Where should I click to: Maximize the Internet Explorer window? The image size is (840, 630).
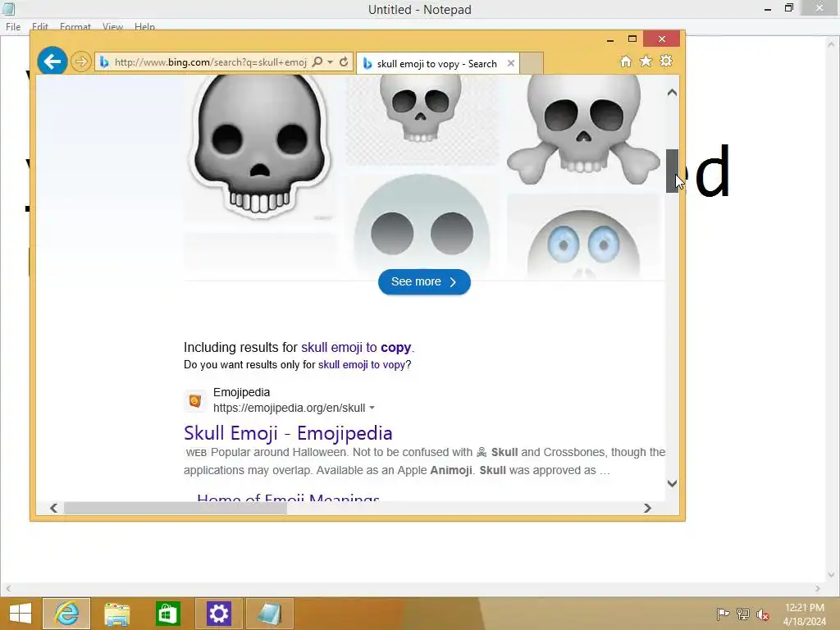[632, 39]
